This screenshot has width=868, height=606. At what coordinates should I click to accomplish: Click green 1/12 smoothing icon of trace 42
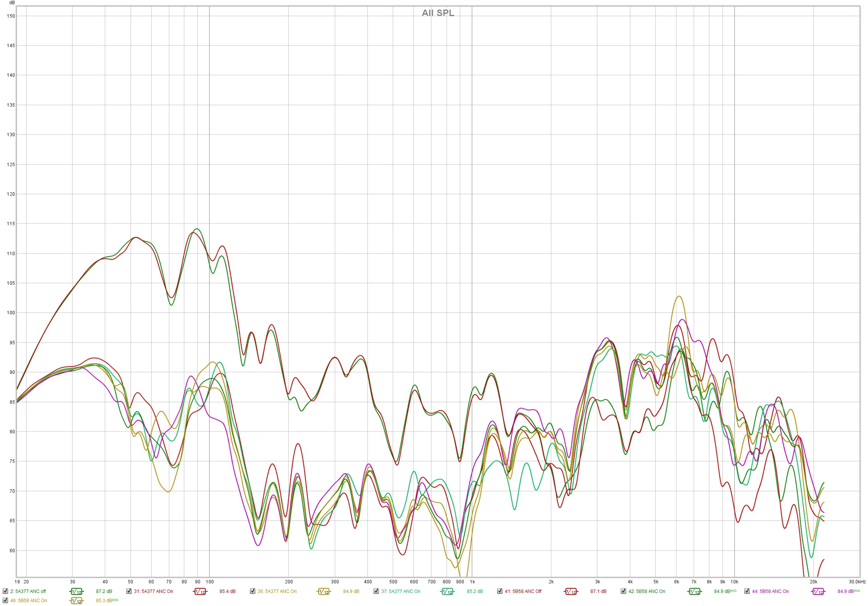click(694, 591)
